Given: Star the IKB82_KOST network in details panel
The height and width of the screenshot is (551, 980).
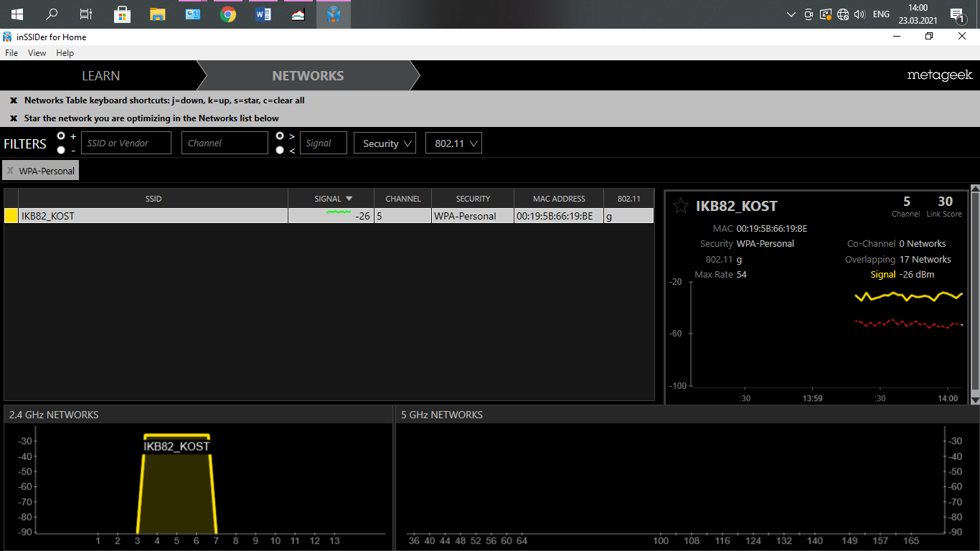Looking at the screenshot, I should coord(681,207).
